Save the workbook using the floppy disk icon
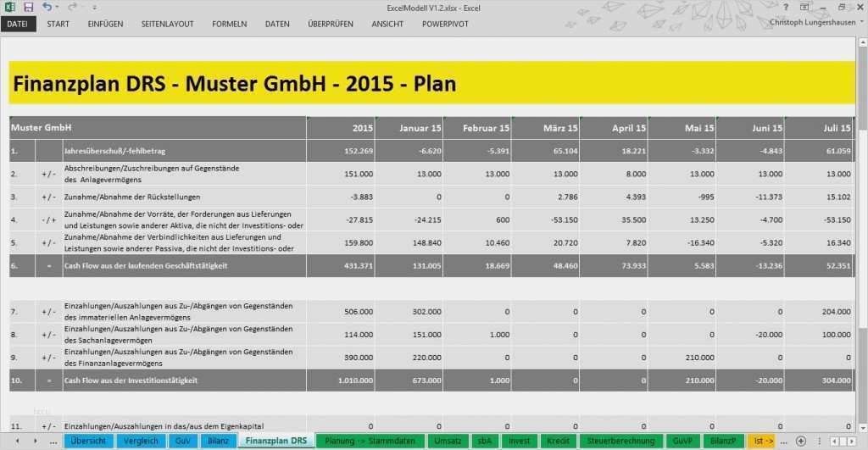The width and height of the screenshot is (868, 450). (x=28, y=7)
